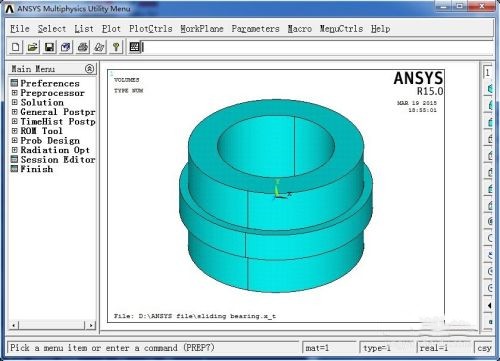
Task: Expand the Radiation Opt tree node
Action: point(14,150)
